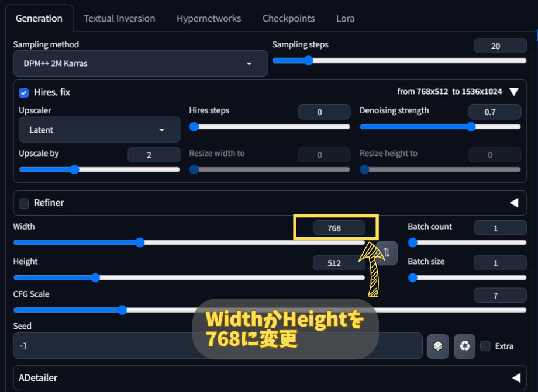538x392 pixels.
Task: Click the recycle icon to reuse last seed
Action: [464, 346]
